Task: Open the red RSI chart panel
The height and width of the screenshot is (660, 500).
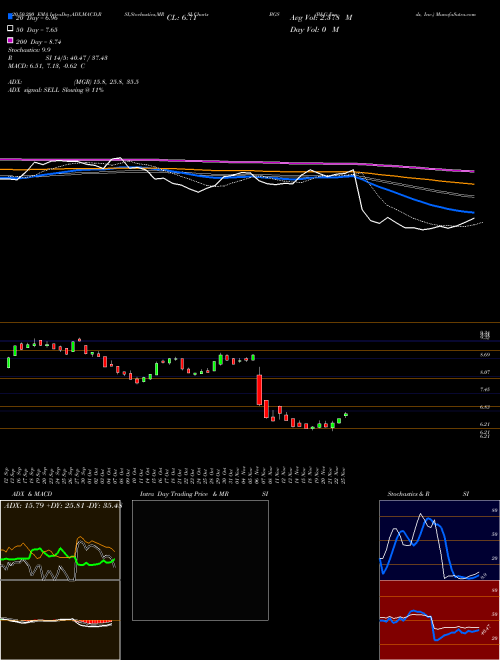Action: pos(439,620)
